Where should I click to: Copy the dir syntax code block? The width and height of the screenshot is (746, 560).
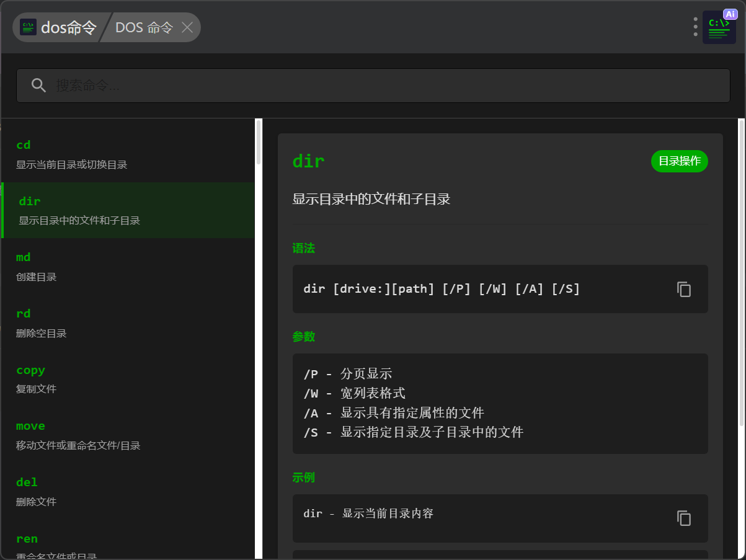[683, 290]
